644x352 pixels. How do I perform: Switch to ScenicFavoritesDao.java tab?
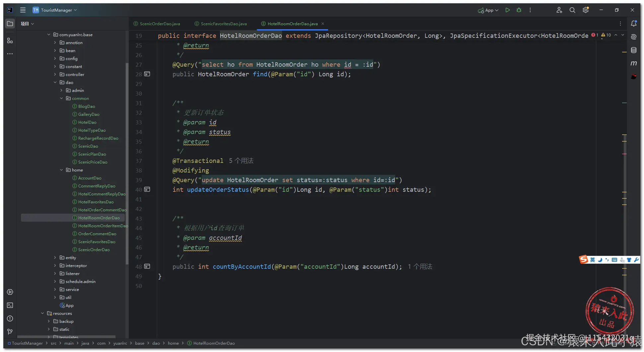pos(221,24)
